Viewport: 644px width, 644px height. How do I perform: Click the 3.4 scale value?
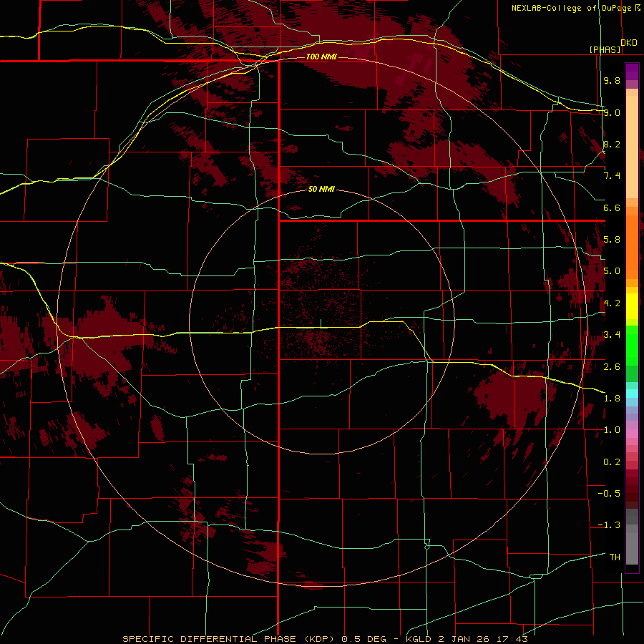coord(612,335)
